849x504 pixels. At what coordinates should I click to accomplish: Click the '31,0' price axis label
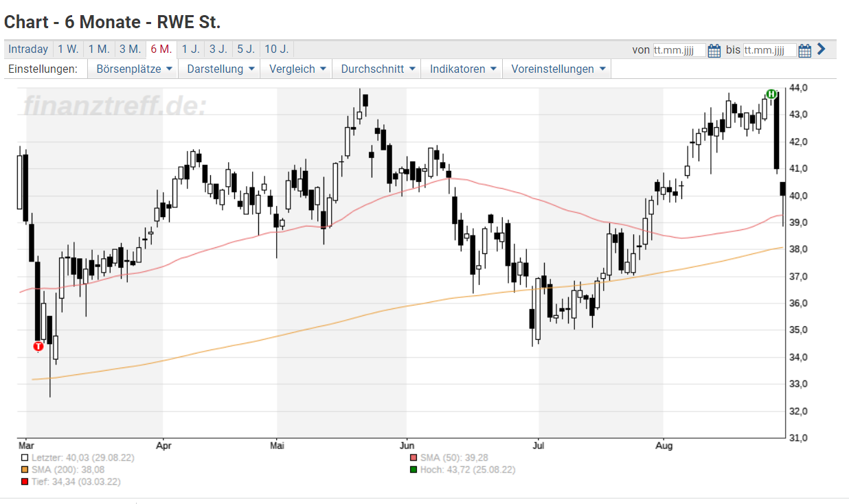tap(798, 437)
